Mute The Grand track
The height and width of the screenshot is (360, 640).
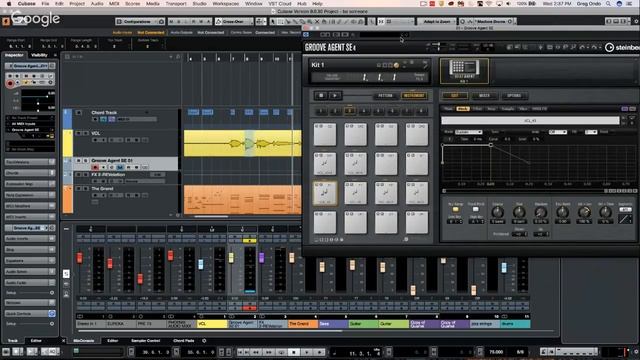point(78,189)
